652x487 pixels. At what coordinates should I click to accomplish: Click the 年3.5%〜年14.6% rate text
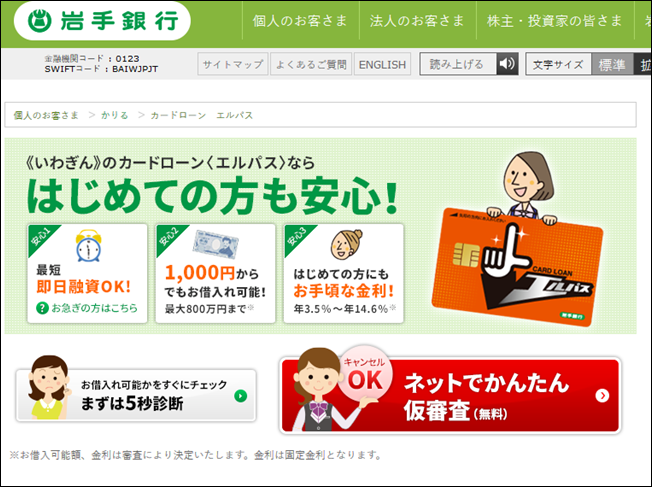[x=345, y=309]
